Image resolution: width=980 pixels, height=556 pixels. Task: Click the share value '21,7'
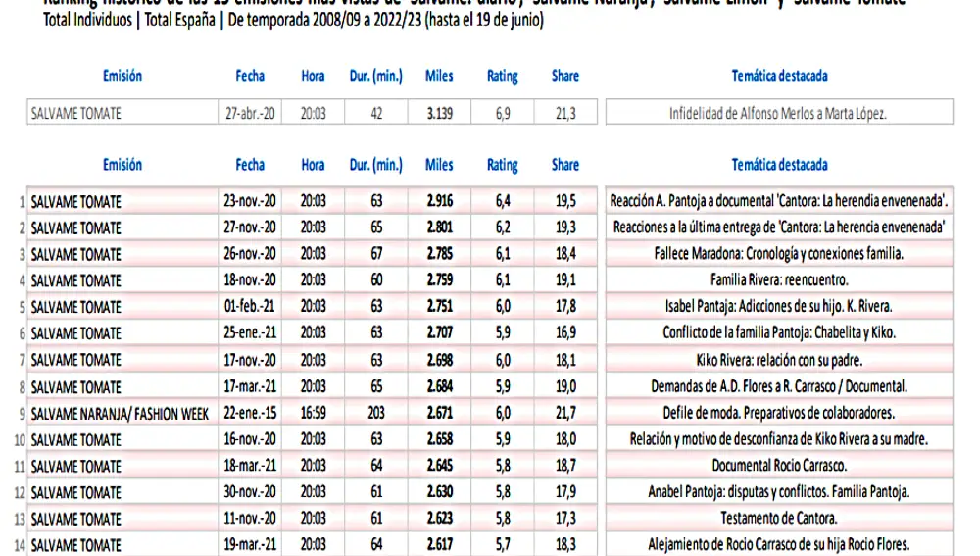coord(565,413)
